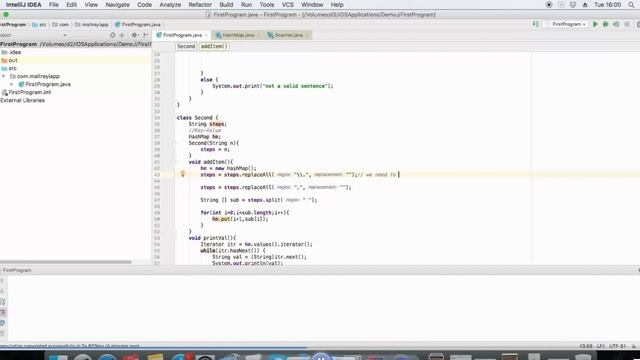Click the clear all trash icon in the Run console sidebar

(x=2, y=333)
